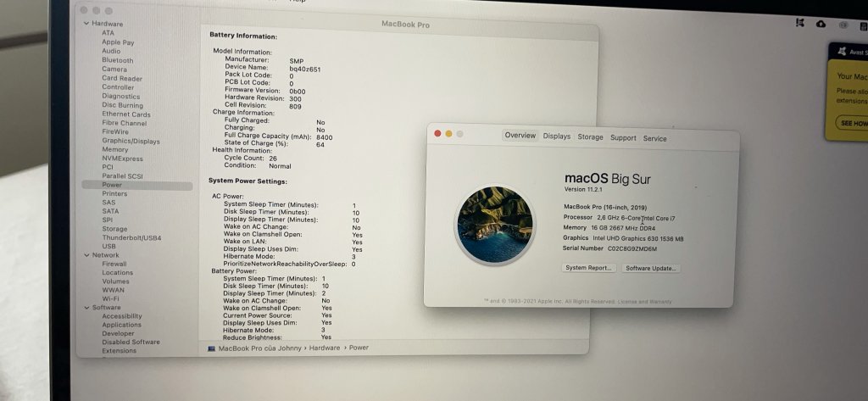Select Extensions under Software
Image resolution: width=868 pixels, height=401 pixels.
(x=119, y=351)
